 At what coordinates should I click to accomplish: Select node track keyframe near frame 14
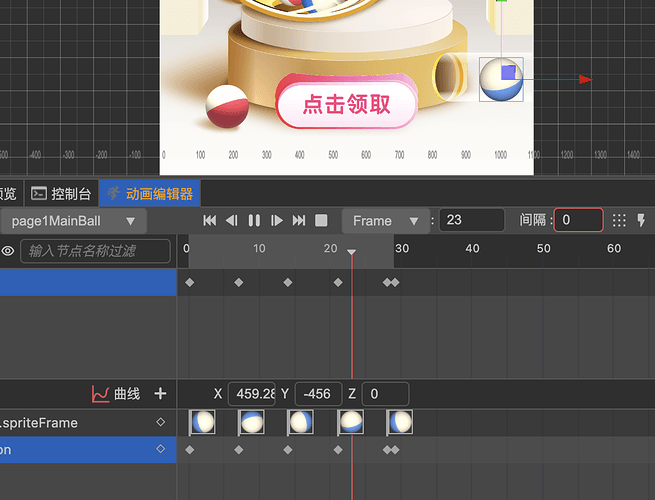click(x=288, y=283)
